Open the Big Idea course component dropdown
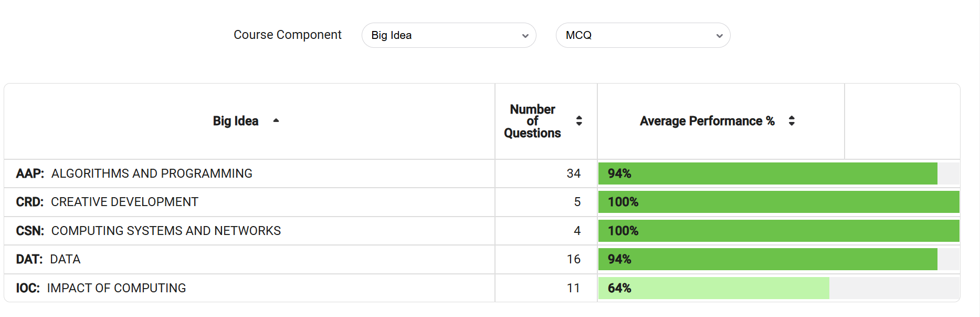 coord(449,35)
